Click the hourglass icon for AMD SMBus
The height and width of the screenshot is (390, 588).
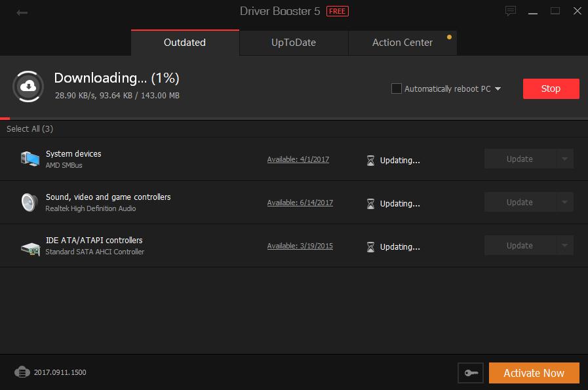[x=370, y=161]
